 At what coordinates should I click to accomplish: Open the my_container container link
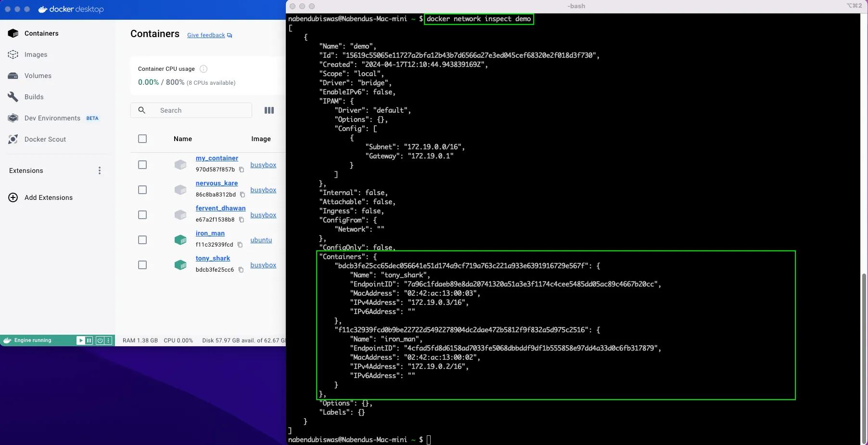(217, 158)
